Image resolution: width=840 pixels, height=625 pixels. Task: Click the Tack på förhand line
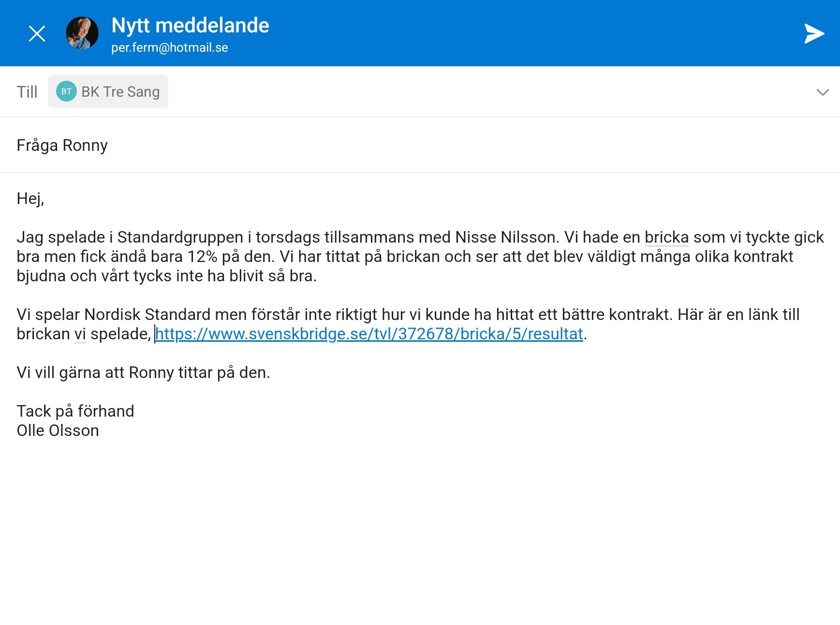[x=75, y=411]
